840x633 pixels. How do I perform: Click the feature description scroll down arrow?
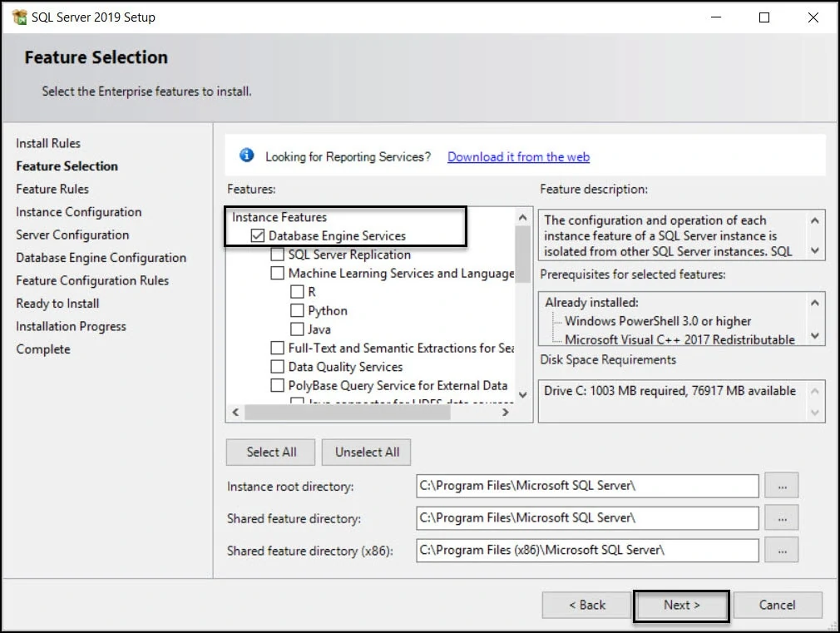click(815, 250)
